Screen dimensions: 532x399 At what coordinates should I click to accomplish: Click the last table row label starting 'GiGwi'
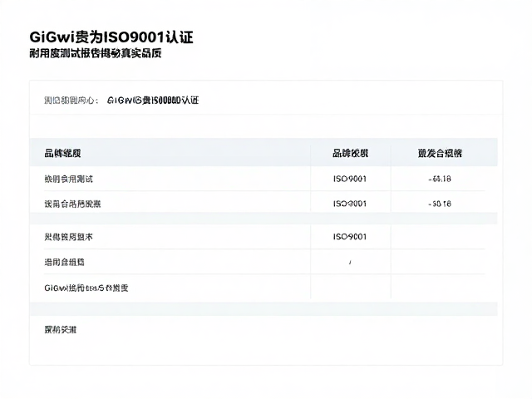point(86,288)
